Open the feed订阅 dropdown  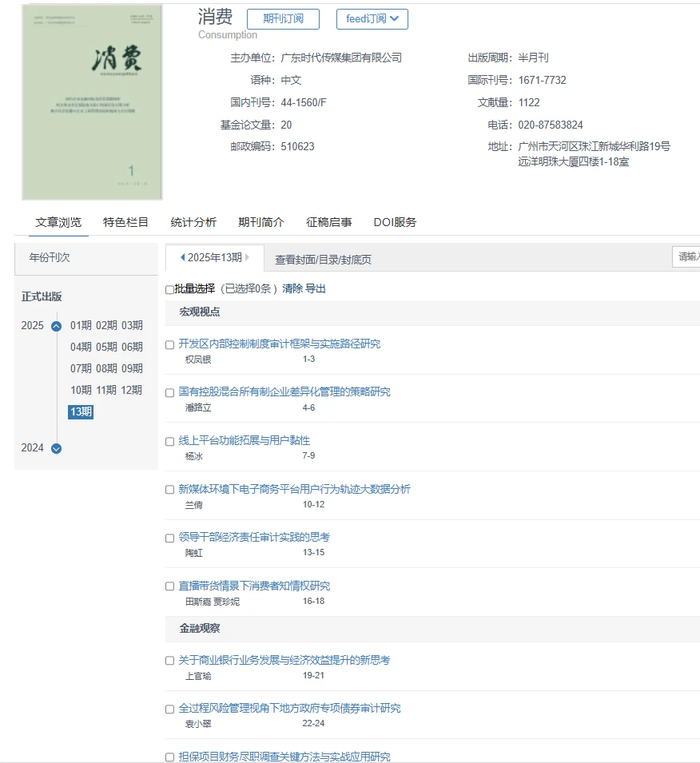point(372,19)
